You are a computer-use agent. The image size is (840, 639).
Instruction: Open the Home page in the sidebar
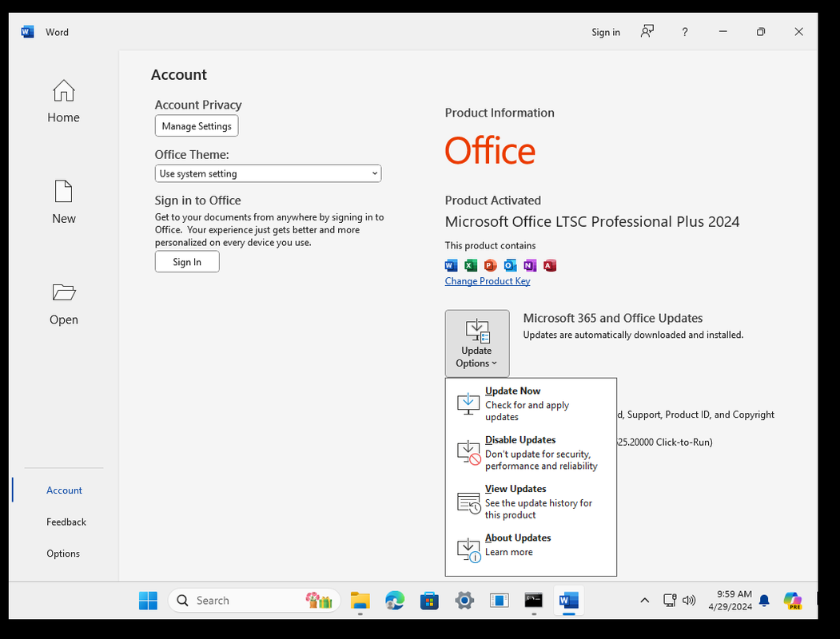click(63, 101)
